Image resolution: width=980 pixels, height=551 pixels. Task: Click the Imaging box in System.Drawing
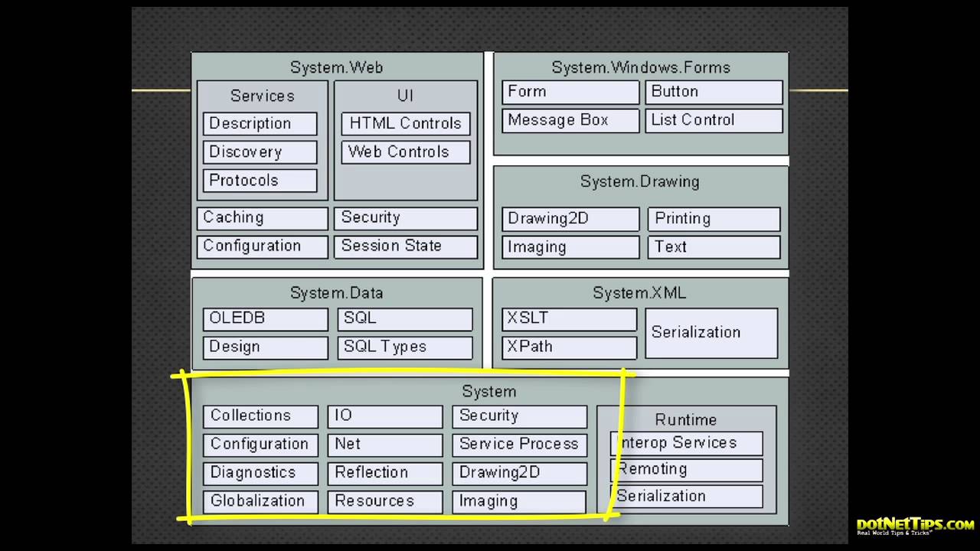tap(570, 247)
